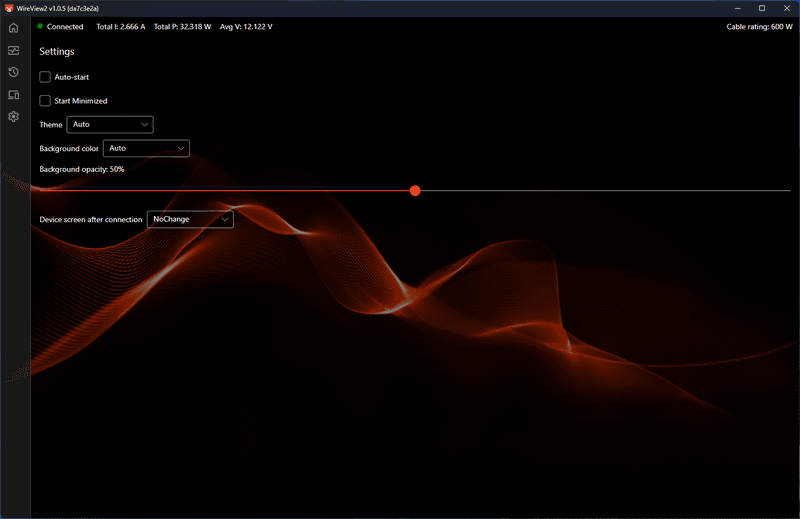Screen dimensions: 800x519
Task: Enable the Auto-start checkbox
Action: pyautogui.click(x=45, y=77)
